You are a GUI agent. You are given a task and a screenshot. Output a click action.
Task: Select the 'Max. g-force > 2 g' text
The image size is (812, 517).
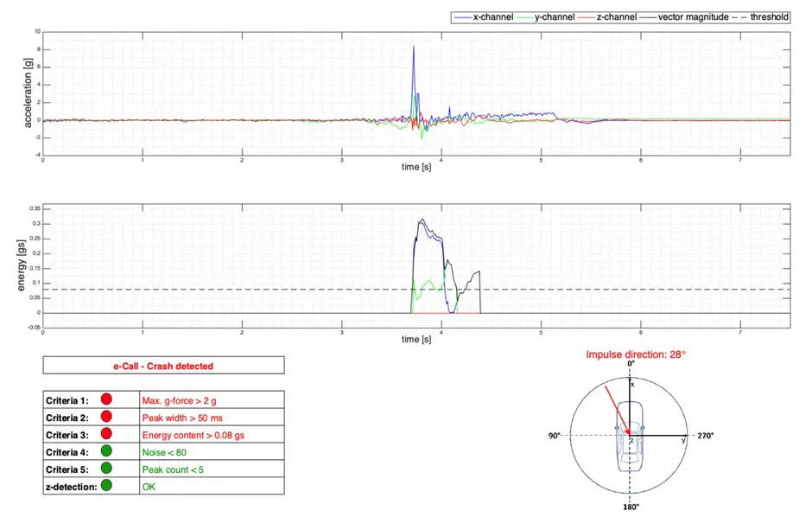[180, 400]
